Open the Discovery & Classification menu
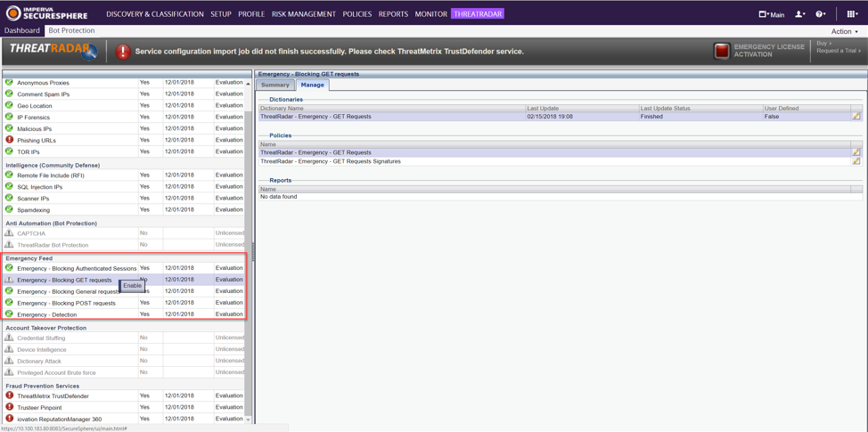The image size is (868, 432). (x=155, y=14)
